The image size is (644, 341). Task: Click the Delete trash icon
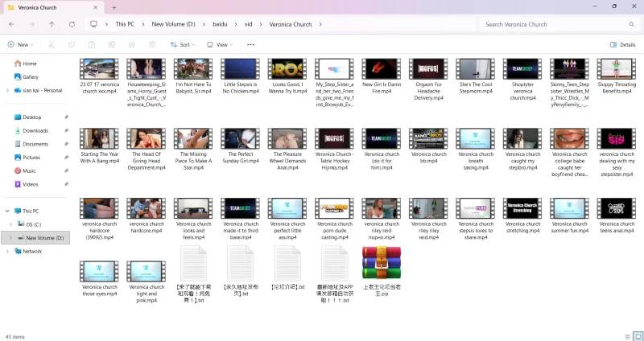153,45
